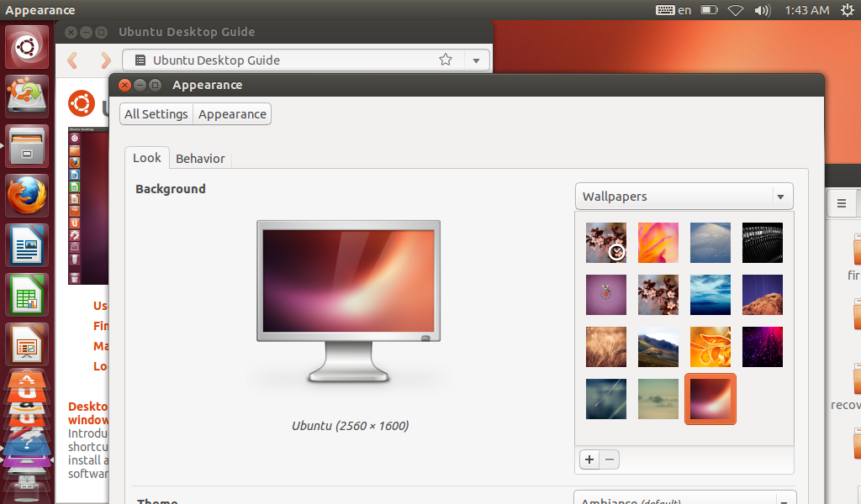
Task: Choose the orange leaves wallpaper thumbnail
Action: pyautogui.click(x=710, y=347)
